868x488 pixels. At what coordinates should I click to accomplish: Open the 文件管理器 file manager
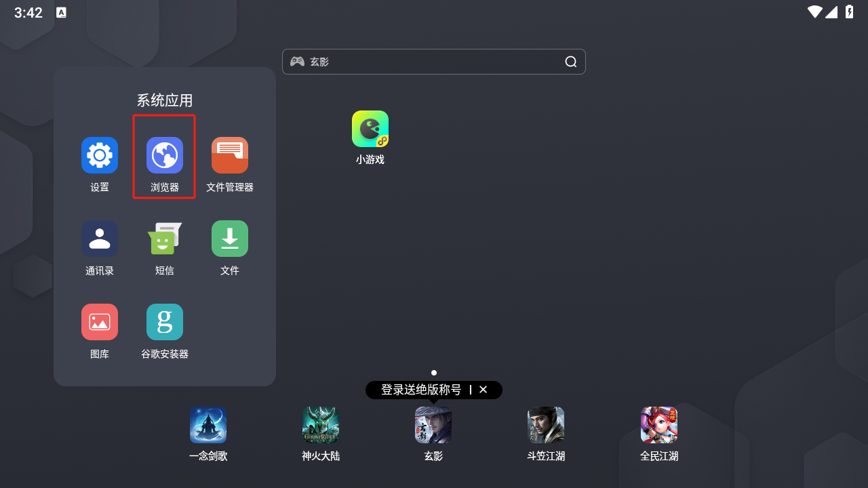(230, 155)
